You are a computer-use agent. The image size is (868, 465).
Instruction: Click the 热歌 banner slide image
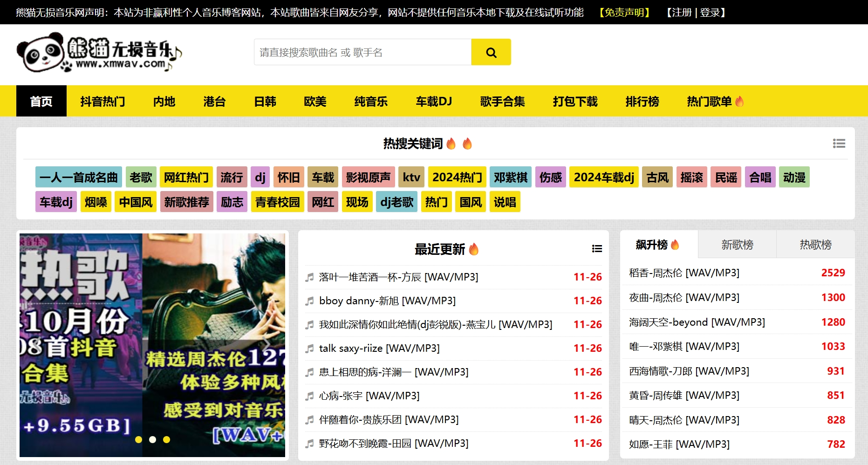tap(152, 345)
